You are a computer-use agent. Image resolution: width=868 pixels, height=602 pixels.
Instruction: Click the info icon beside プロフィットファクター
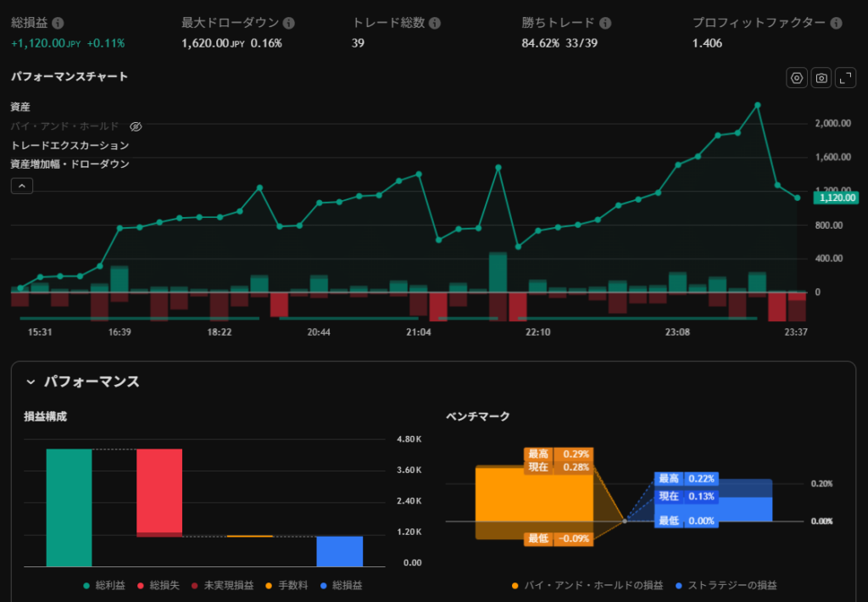pos(837,24)
